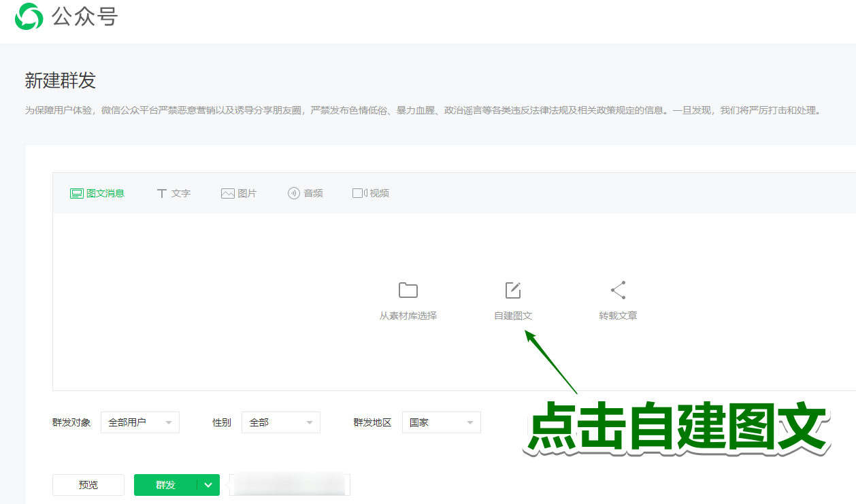Switch to the 文字 text tab
Image resolution: width=856 pixels, height=504 pixels.
[174, 192]
